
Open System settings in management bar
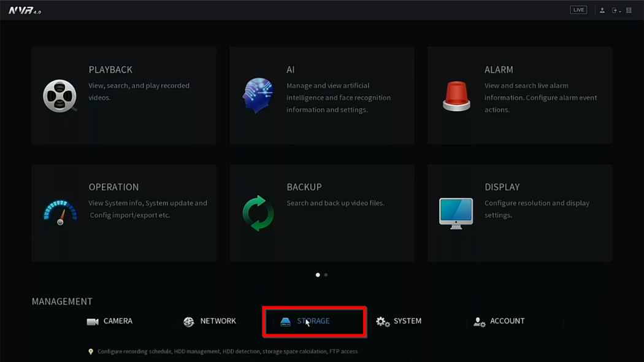399,322
